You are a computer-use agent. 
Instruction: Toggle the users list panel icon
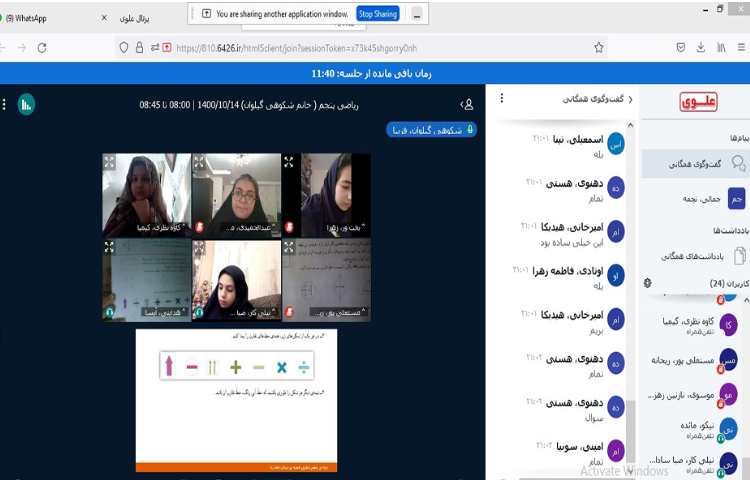pyautogui.click(x=467, y=104)
